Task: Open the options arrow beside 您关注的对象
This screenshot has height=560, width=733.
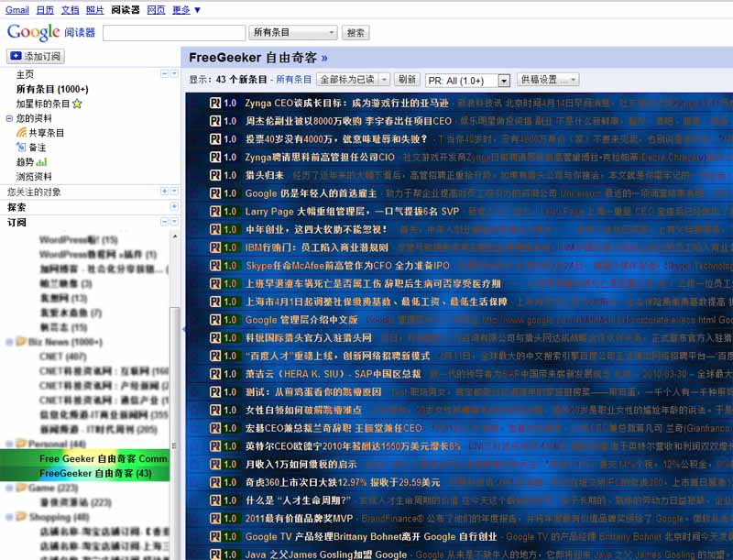Action: tap(174, 192)
